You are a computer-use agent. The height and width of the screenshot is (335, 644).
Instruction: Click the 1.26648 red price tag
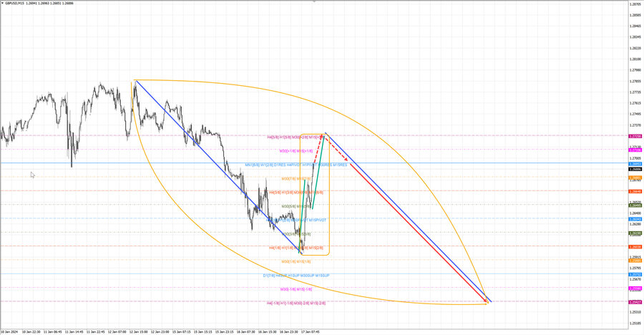coord(635,192)
